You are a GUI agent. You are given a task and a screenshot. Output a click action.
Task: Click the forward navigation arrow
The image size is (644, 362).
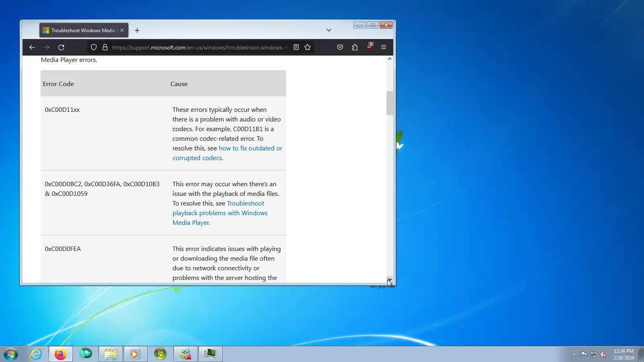[x=47, y=47]
